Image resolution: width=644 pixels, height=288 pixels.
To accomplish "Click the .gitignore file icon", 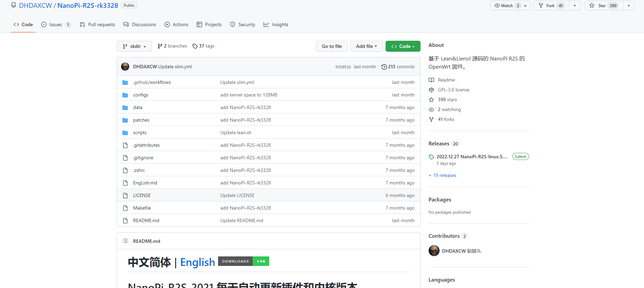I will tap(125, 158).
